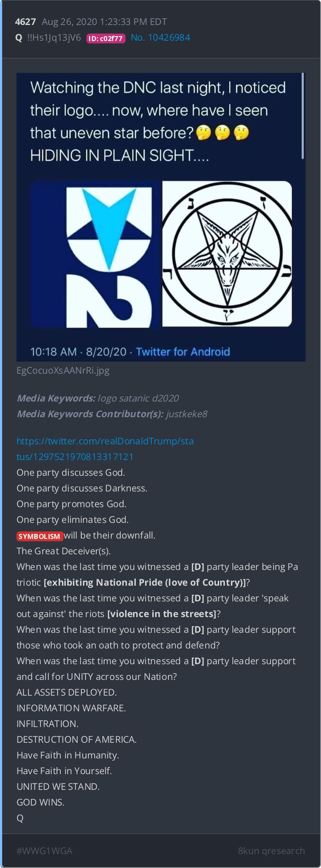Click the DNC star logo graphic
This screenshot has height=868, width=321.
pyautogui.click(x=95, y=254)
